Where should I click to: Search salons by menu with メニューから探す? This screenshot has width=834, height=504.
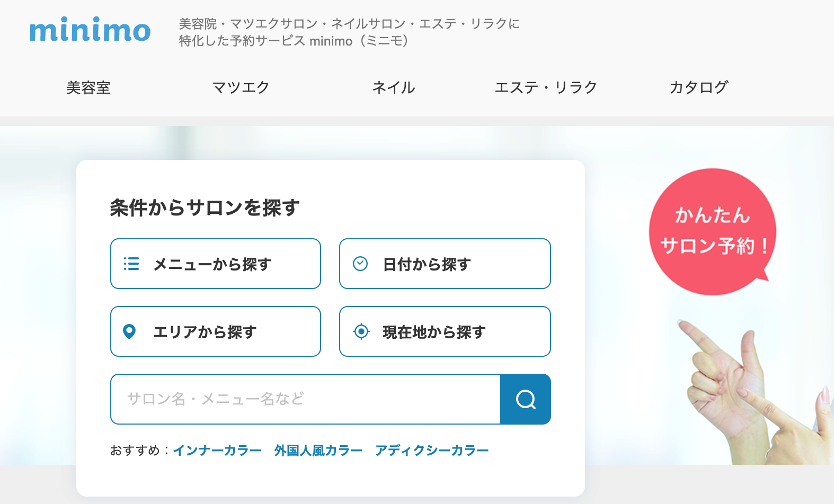pyautogui.click(x=215, y=264)
